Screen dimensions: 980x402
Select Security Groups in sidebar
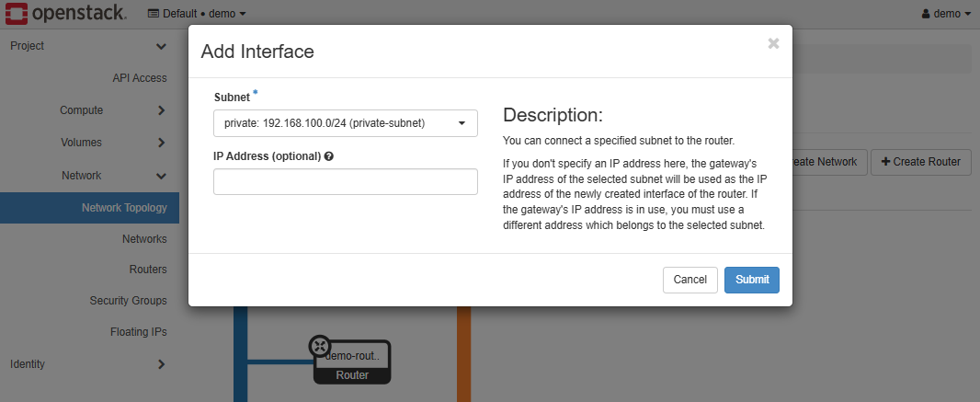coord(128,301)
